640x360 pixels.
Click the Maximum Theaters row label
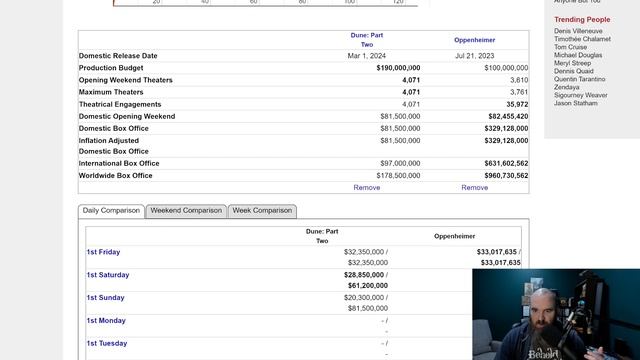[111, 92]
